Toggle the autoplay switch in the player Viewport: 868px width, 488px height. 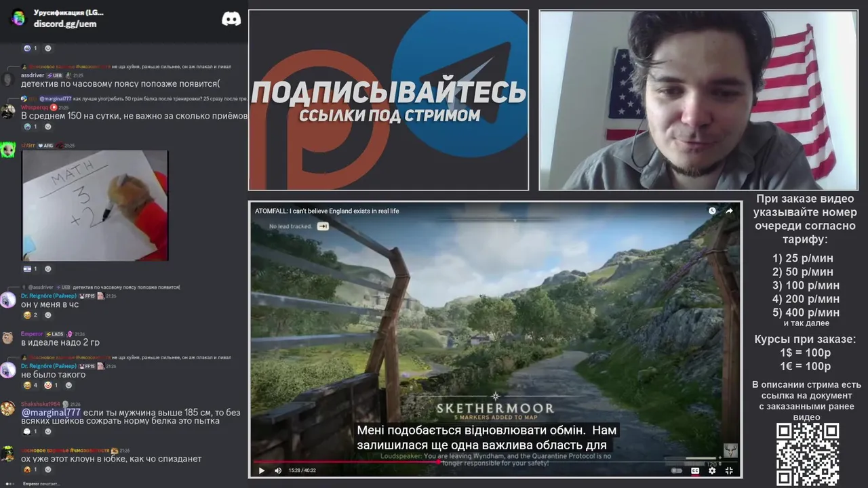[676, 470]
